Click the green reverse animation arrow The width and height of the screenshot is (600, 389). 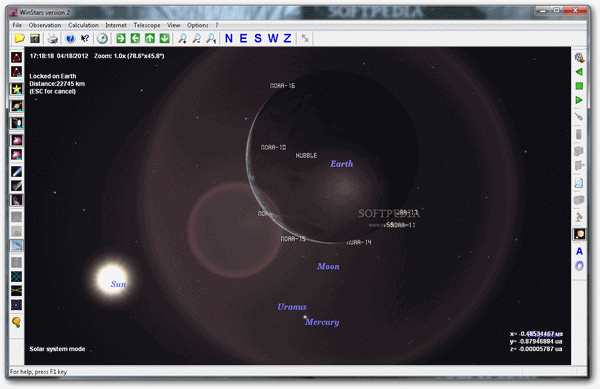[579, 72]
